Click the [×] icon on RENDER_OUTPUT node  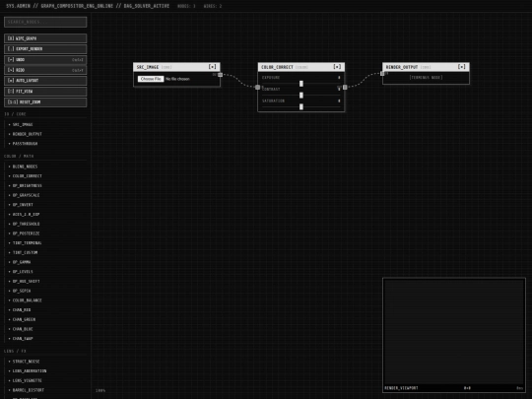(x=461, y=67)
